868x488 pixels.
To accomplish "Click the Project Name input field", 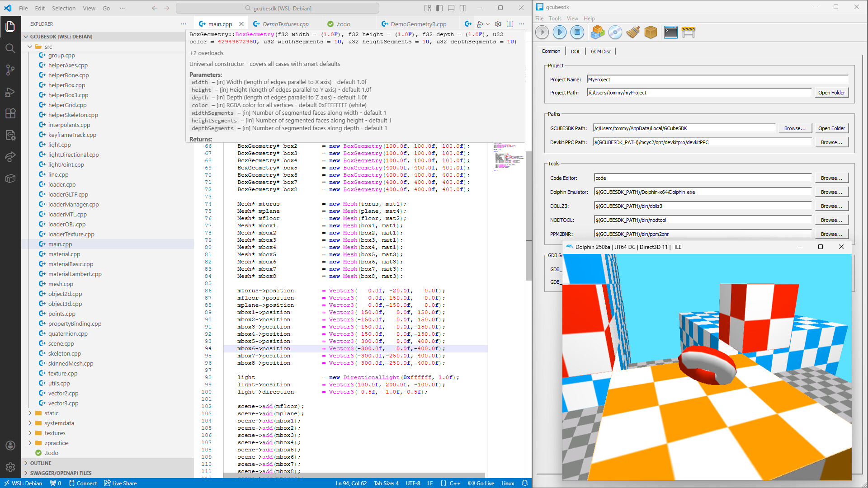I will tap(717, 80).
